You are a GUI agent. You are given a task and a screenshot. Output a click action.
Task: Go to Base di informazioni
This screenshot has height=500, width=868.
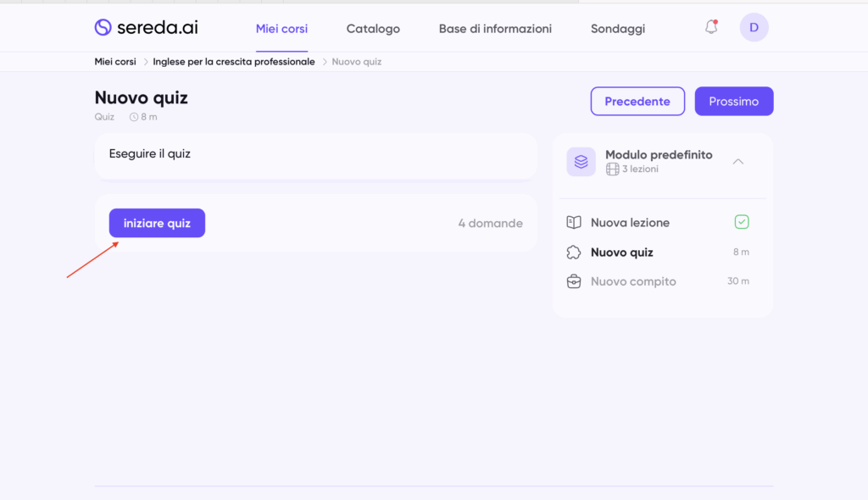tap(495, 29)
